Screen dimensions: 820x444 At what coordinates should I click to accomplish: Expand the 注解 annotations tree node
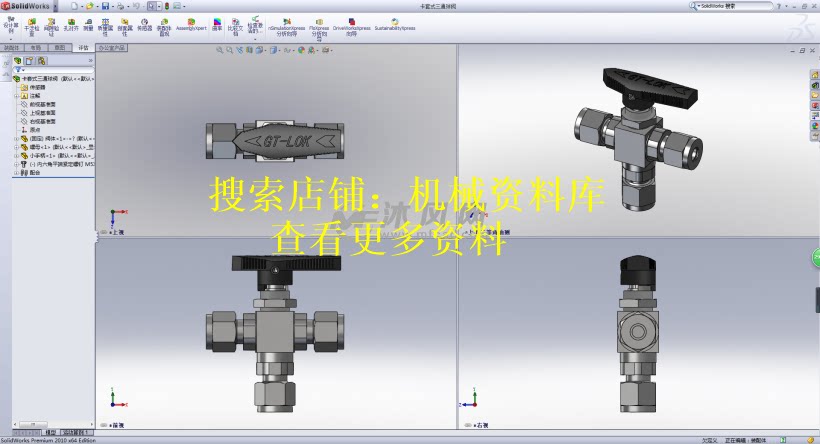tap(17, 96)
